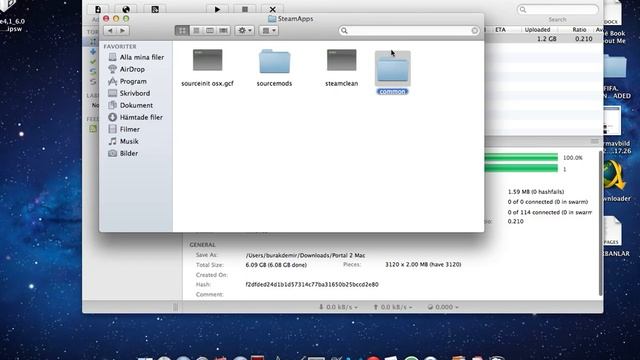Click the 1.2 GB uploaded cell
The width and height of the screenshot is (640, 360).
pyautogui.click(x=547, y=39)
